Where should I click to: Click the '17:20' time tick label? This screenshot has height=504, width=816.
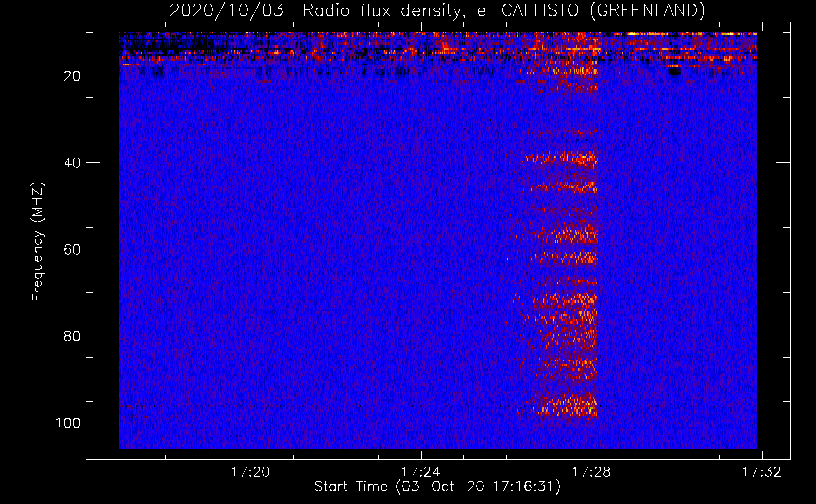[251, 472]
